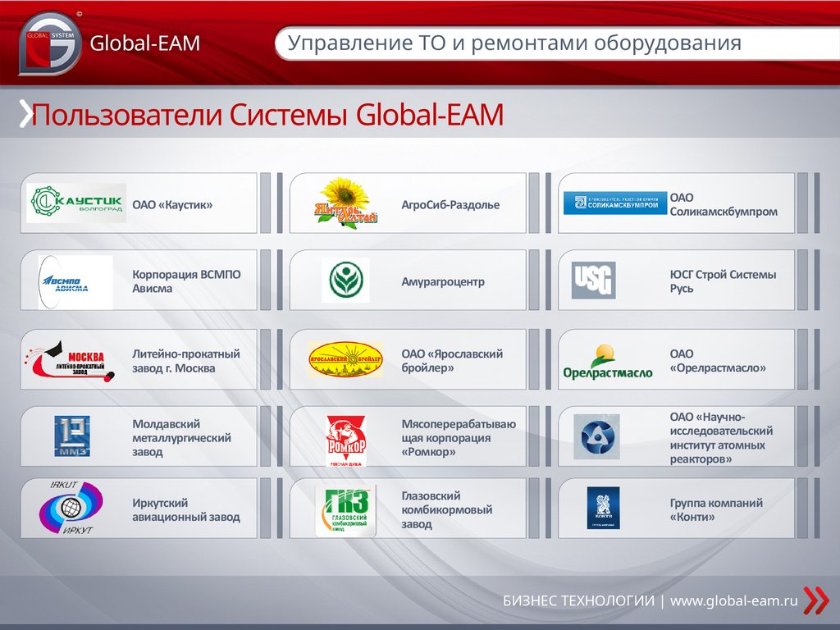Click the 'ОАО «Каустик»' label
840x630 pixels.
(x=172, y=204)
